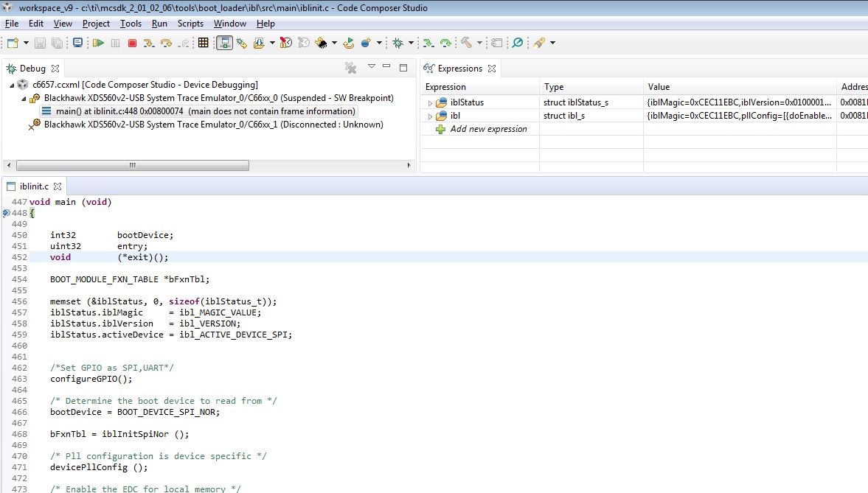Viewport: 868px width, 493px height.
Task: Click the Step Return icon
Action: pos(184,43)
